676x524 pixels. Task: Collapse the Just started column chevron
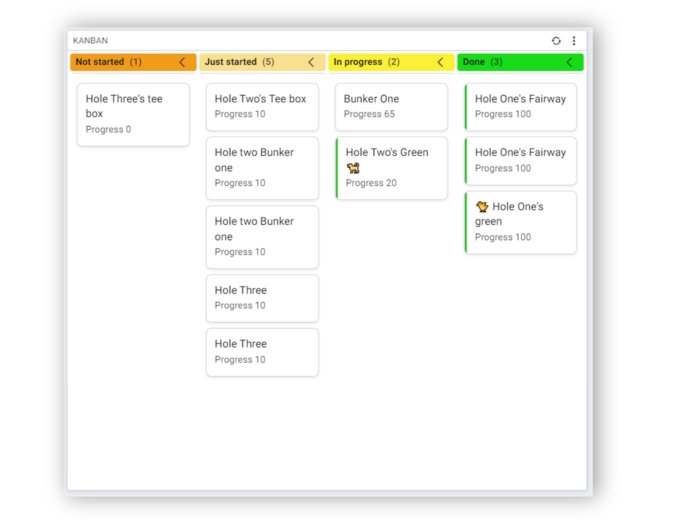[311, 62]
